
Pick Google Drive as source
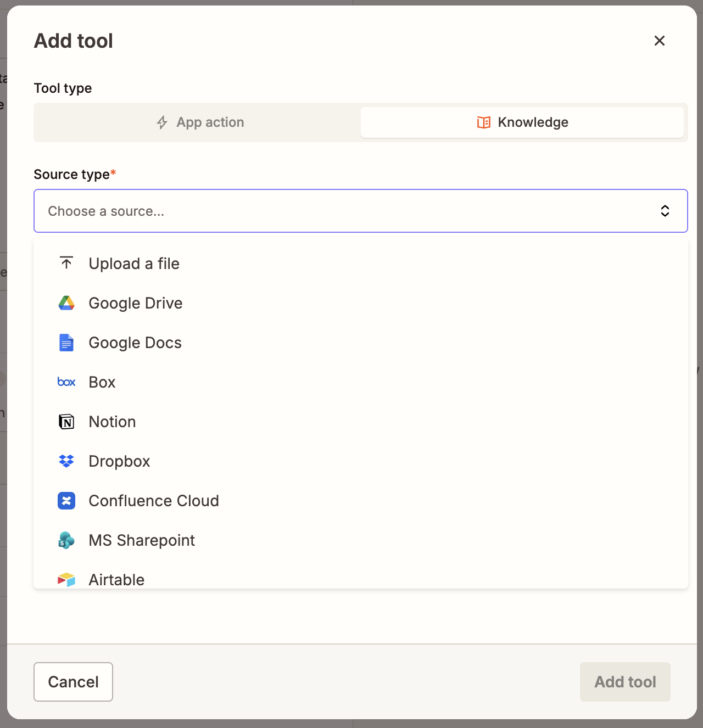(361, 303)
